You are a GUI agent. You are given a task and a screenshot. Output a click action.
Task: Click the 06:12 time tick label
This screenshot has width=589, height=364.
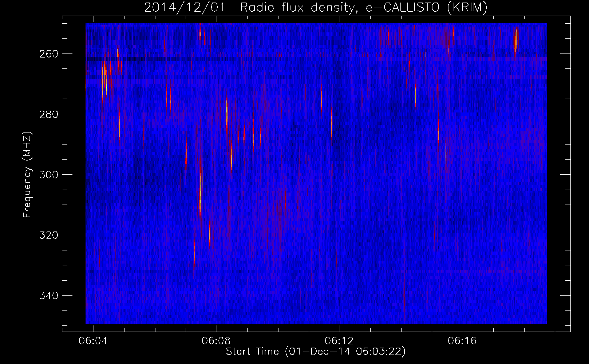pos(339,341)
